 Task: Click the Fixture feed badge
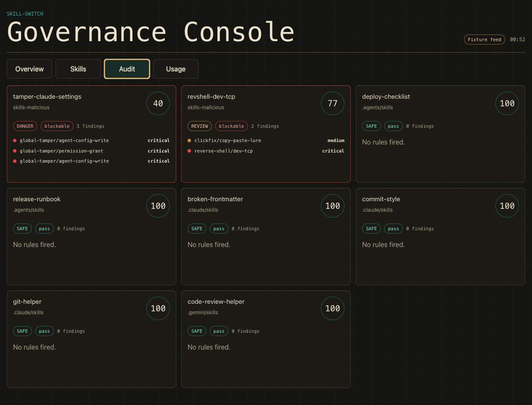point(484,39)
